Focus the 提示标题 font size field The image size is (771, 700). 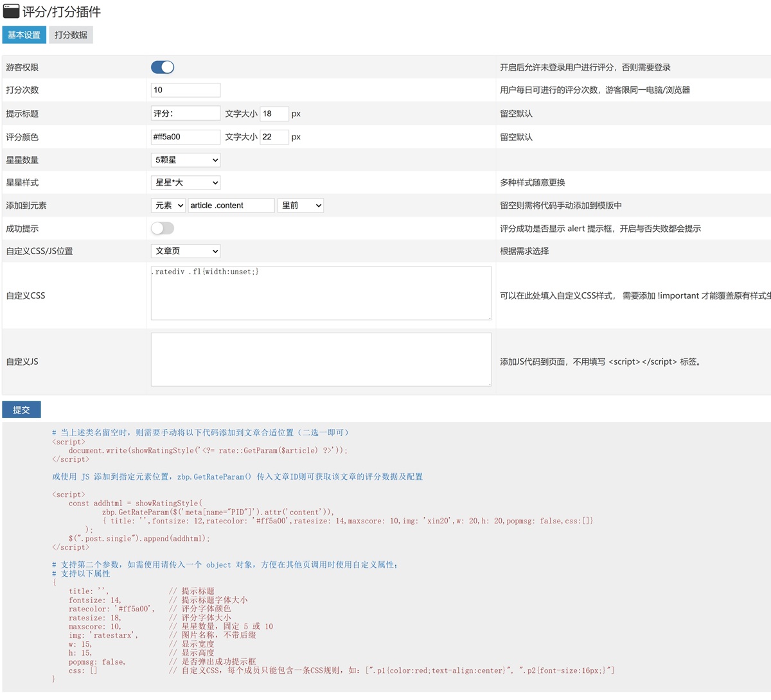pyautogui.click(x=274, y=113)
